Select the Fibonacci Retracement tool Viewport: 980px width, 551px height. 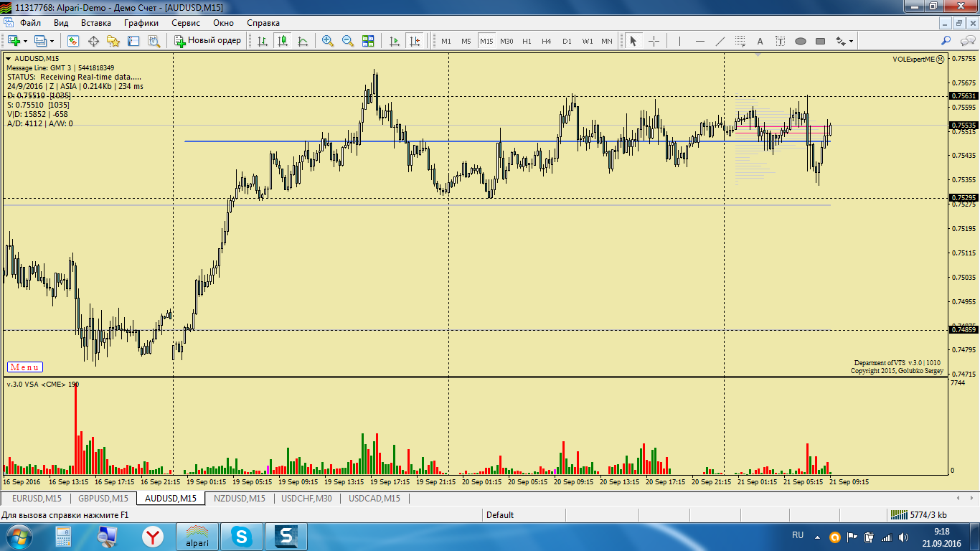(x=740, y=41)
